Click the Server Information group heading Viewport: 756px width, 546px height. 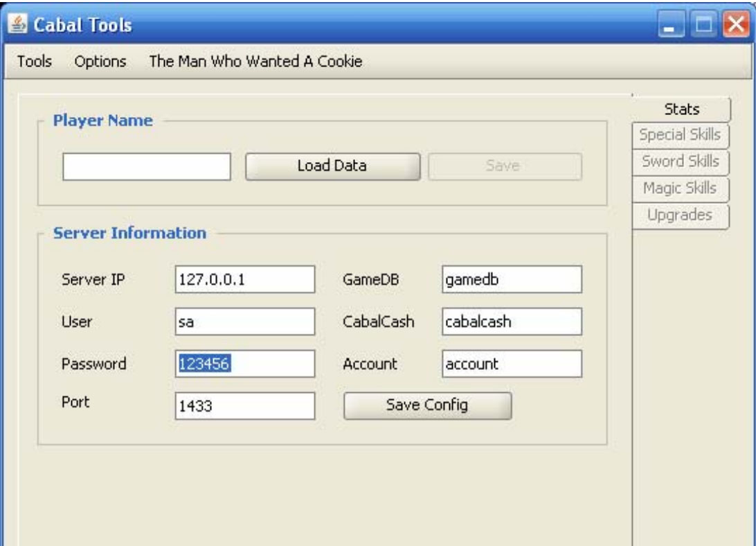point(129,234)
